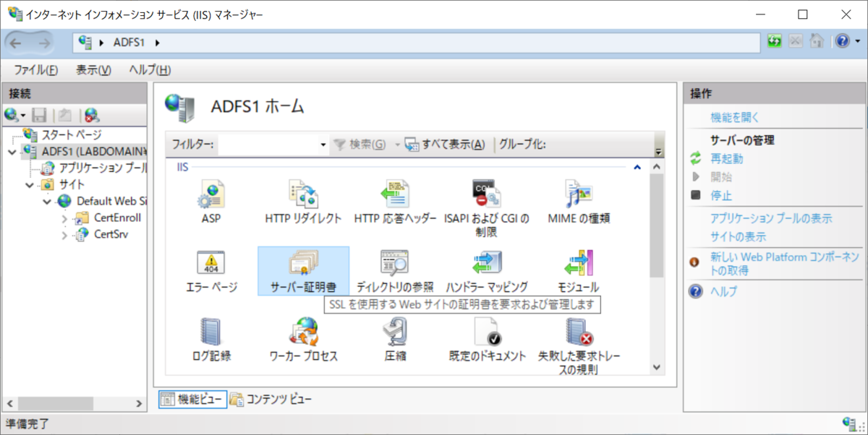Click inside the フィルター input field
The image size is (868, 435).
pos(268,145)
